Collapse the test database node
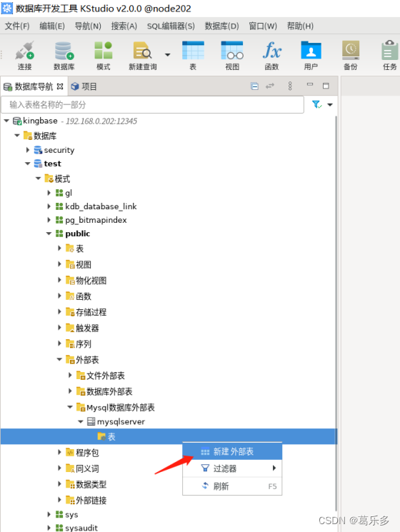Screen dimensions: 400x532 [x=27, y=164]
